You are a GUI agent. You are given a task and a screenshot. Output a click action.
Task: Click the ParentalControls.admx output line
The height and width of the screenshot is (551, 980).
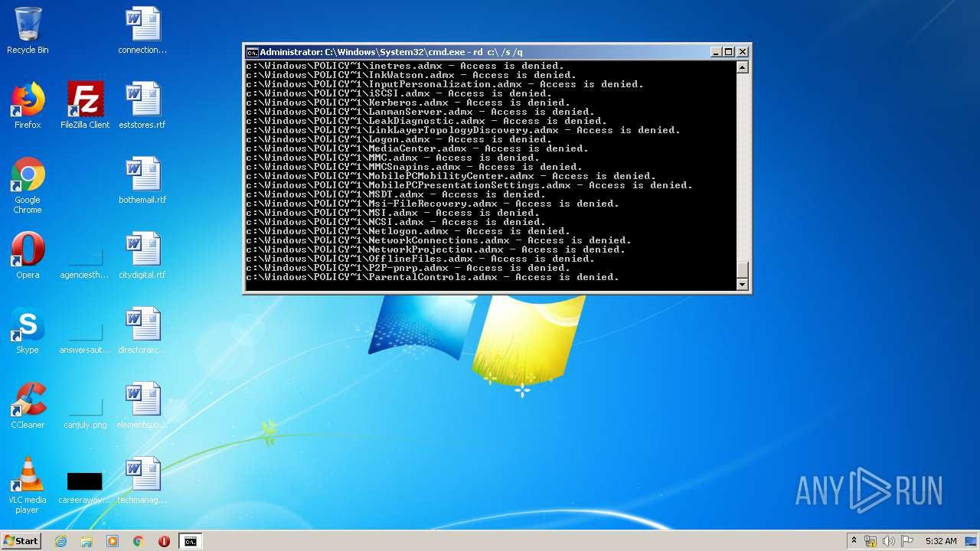[x=433, y=277]
